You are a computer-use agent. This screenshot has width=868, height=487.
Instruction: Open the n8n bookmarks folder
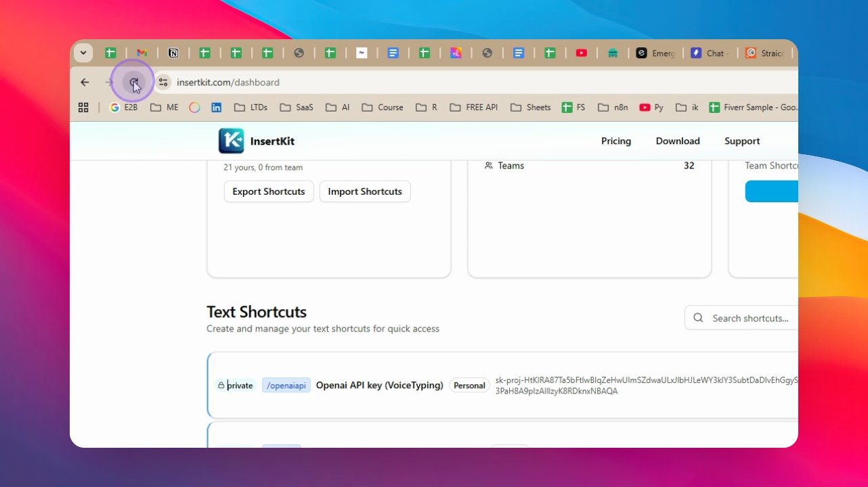coord(615,108)
